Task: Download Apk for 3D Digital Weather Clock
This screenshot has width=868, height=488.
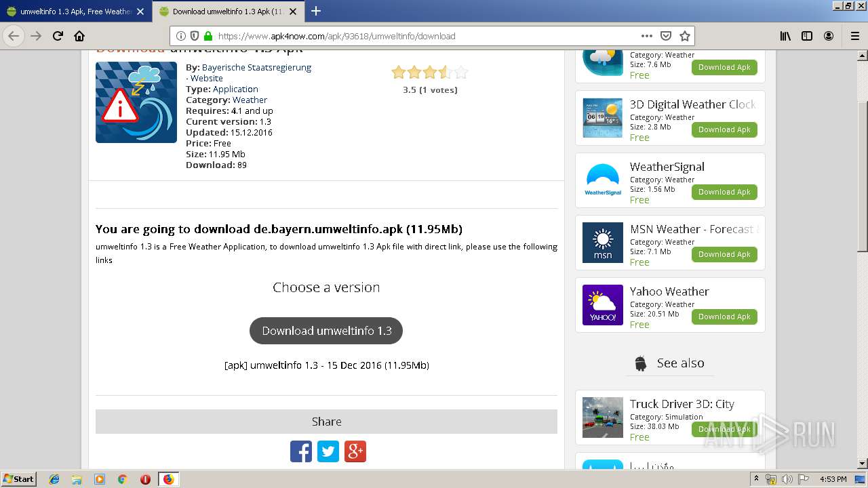Action: pyautogui.click(x=724, y=129)
